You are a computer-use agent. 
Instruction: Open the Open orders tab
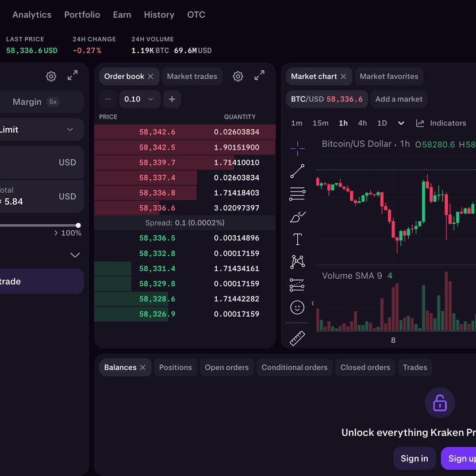click(227, 367)
